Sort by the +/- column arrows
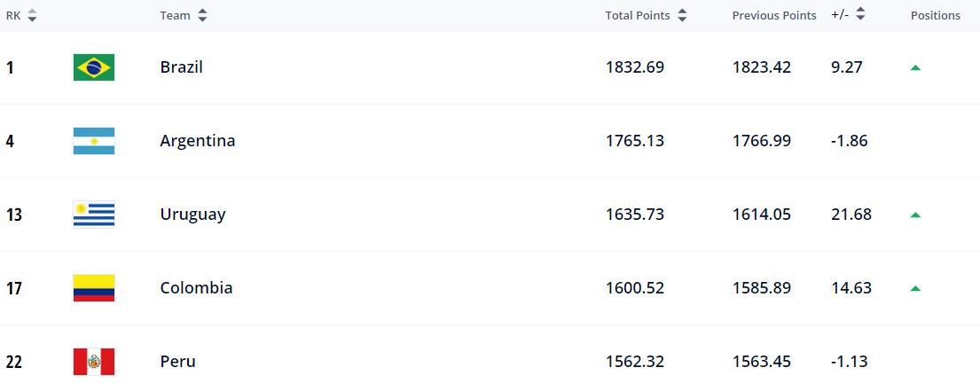 tap(860, 15)
